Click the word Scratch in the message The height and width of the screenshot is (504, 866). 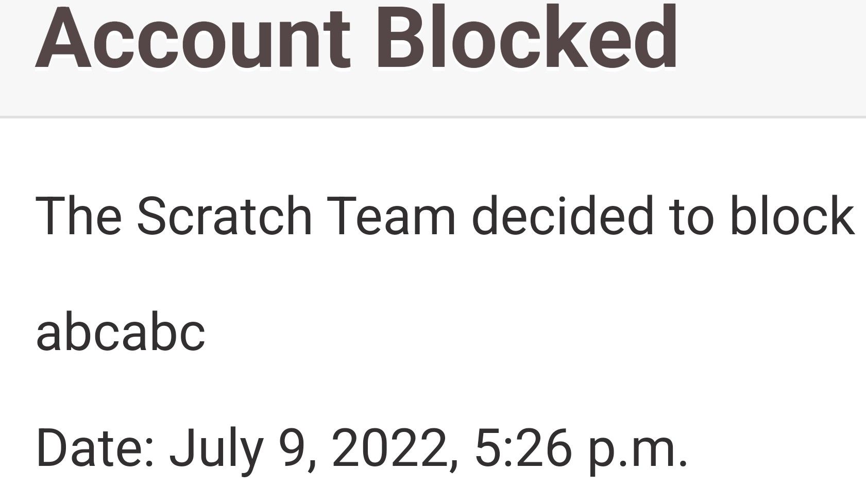coord(225,215)
